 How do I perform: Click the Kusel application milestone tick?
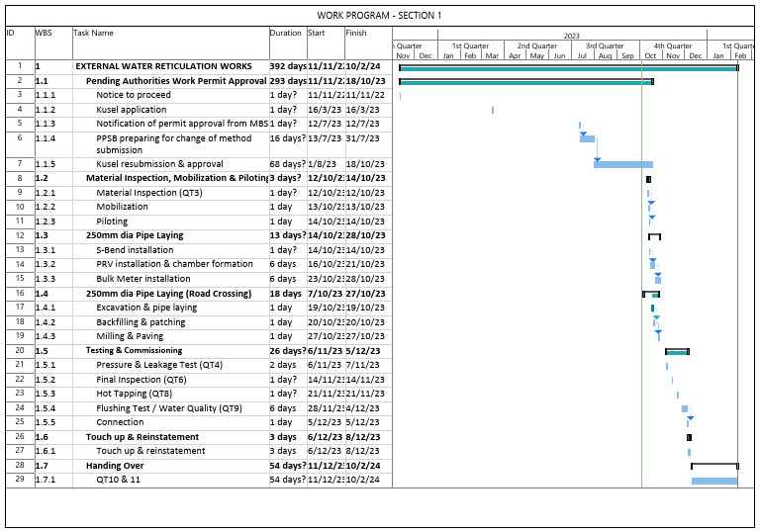pos(493,111)
